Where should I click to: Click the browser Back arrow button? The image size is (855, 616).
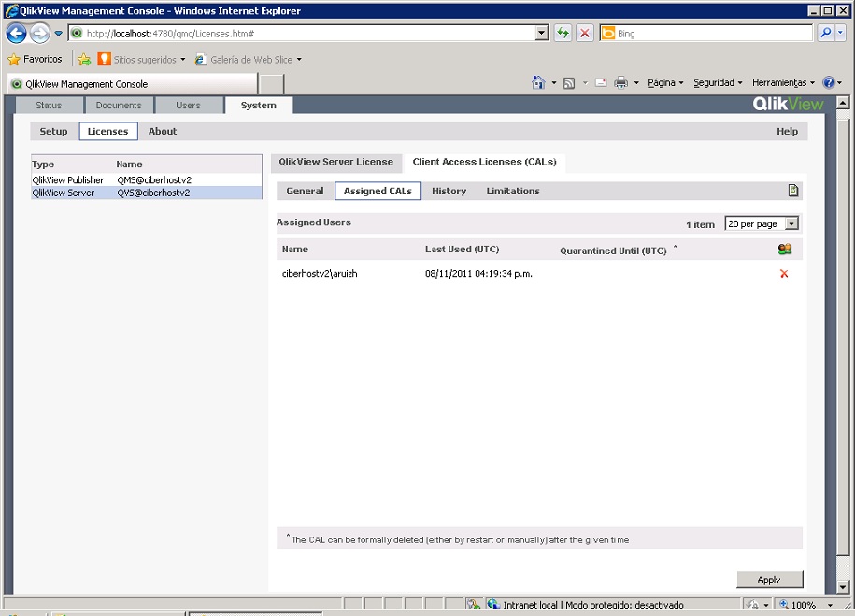(17, 34)
